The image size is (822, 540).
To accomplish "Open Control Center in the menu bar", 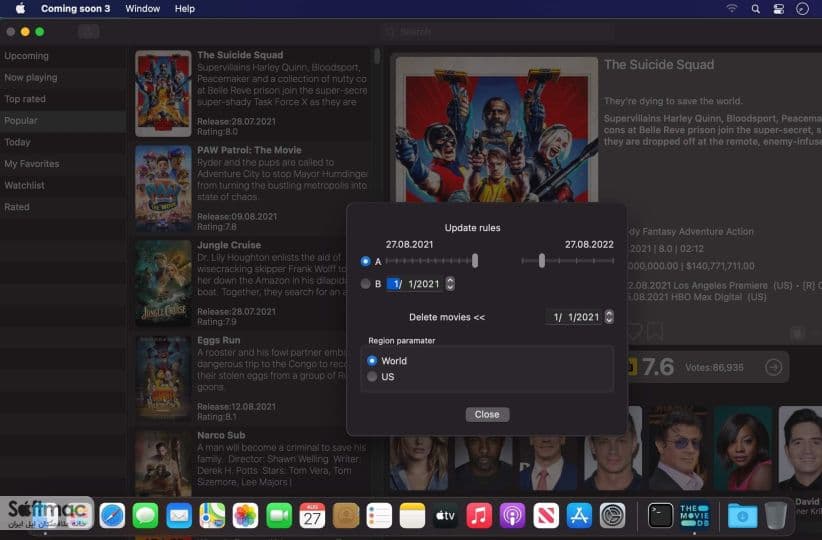I will pos(778,9).
